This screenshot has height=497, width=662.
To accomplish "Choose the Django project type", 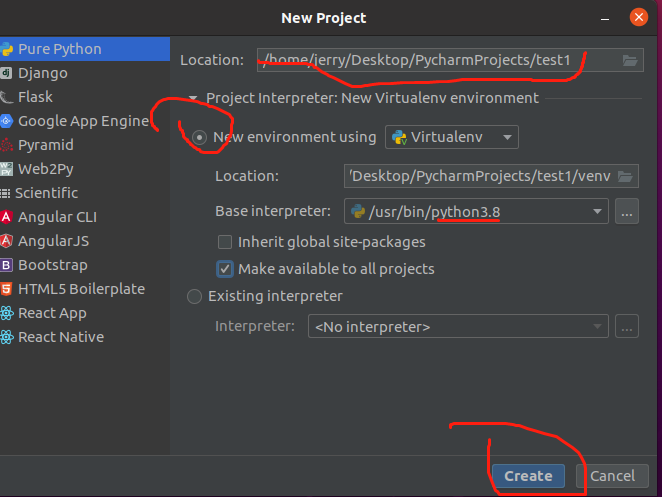I will pyautogui.click(x=84, y=73).
